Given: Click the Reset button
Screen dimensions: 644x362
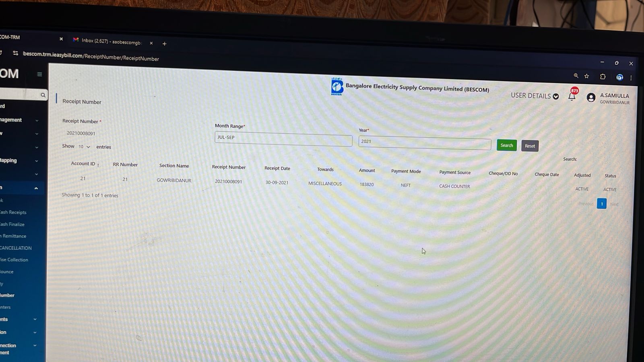Looking at the screenshot, I should (530, 146).
